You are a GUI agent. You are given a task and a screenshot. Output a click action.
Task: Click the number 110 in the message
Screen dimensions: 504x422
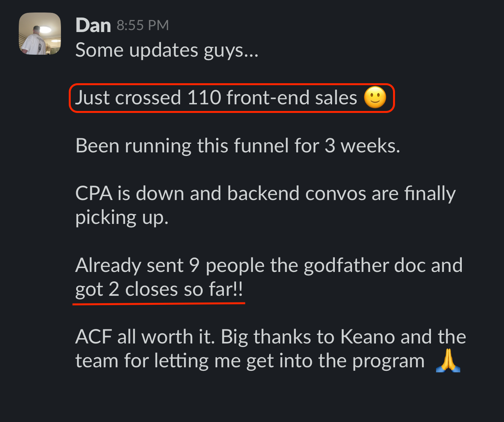[204, 98]
